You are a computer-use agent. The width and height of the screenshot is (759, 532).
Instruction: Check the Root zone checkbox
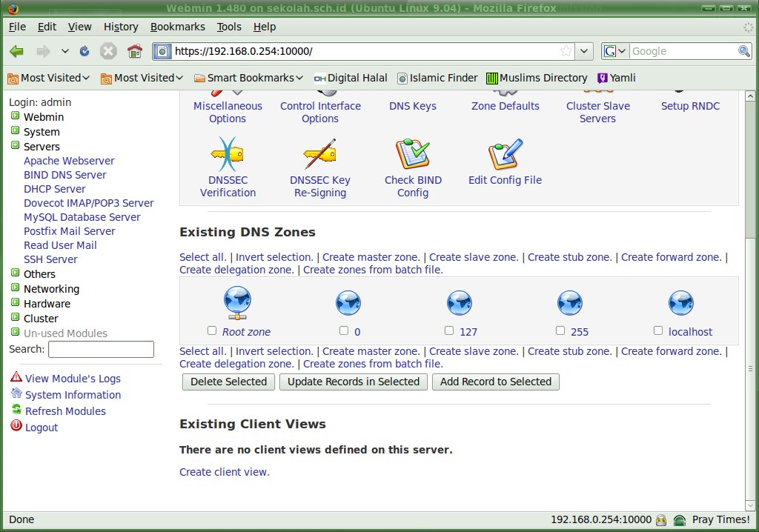pos(213,330)
